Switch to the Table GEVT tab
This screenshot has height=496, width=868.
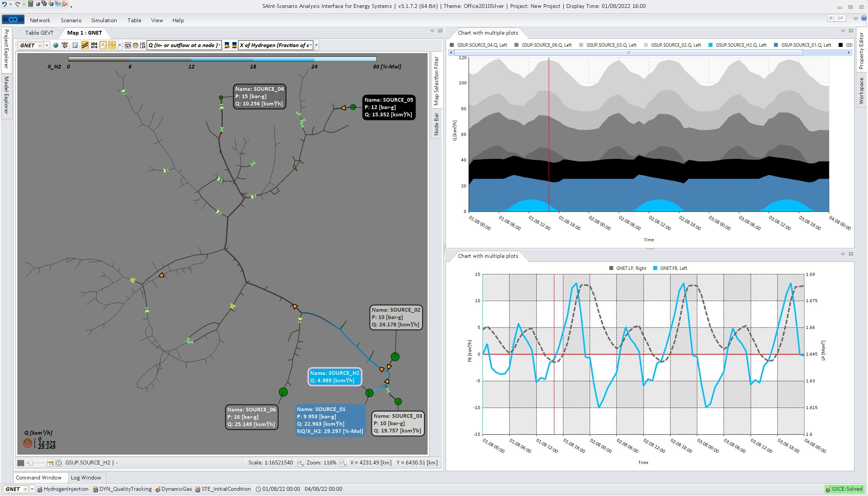pos(39,33)
